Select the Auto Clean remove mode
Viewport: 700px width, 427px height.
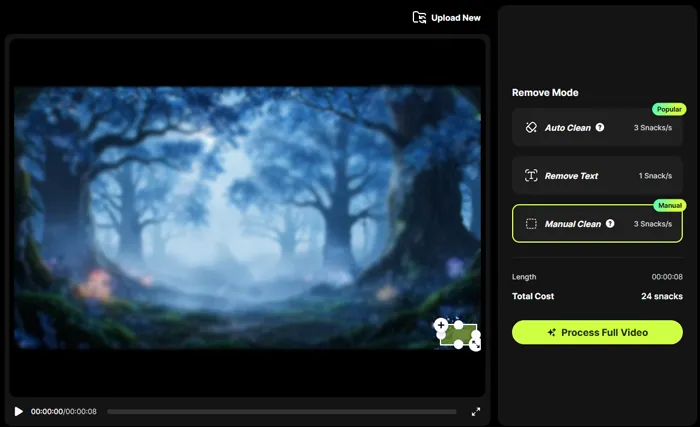(x=597, y=127)
